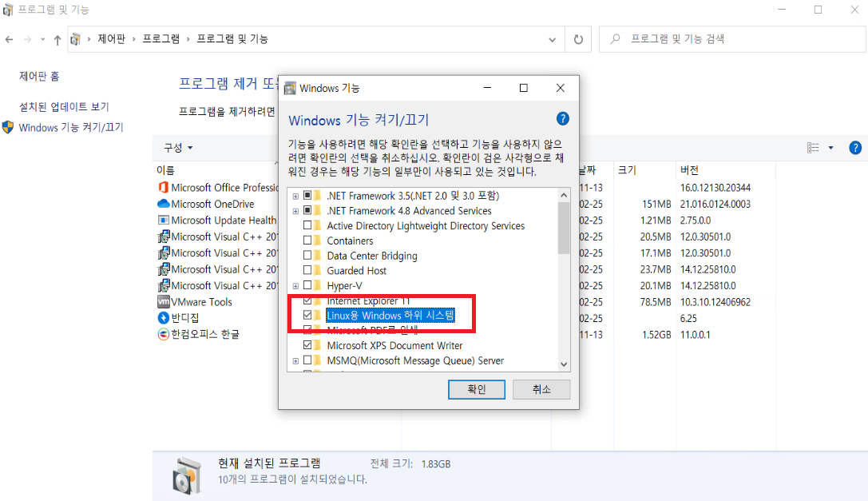
Task: Sort by 이름 column header
Action: [165, 170]
